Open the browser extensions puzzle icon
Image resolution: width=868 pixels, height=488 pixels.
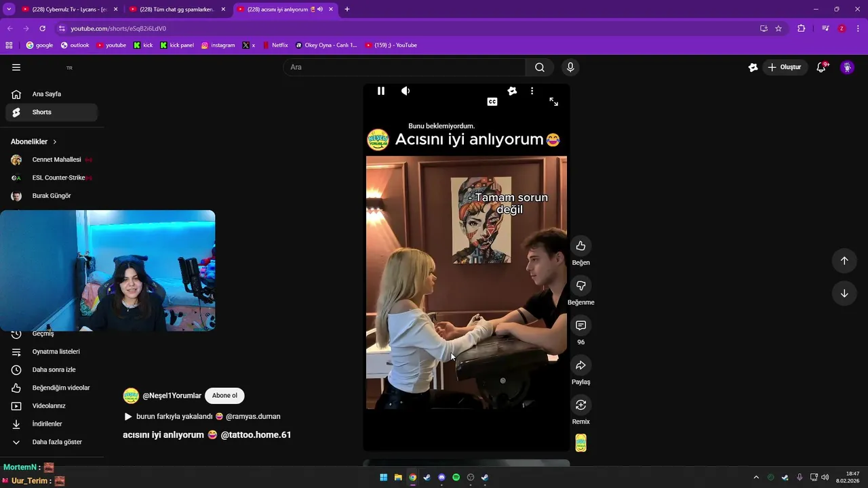801,28
